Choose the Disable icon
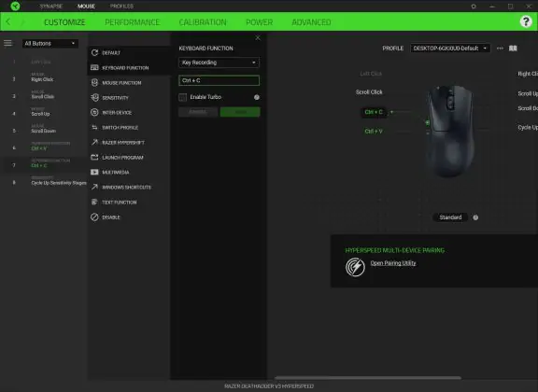 94,217
